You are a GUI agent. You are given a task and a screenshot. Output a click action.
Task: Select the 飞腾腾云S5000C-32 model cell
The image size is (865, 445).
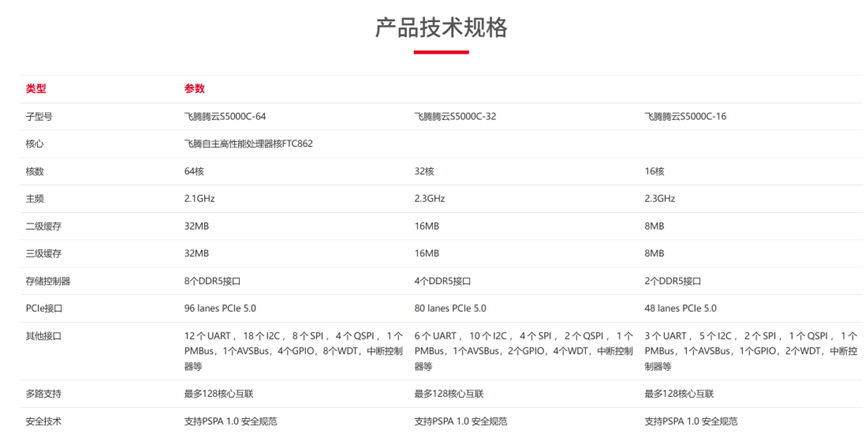pos(455,116)
